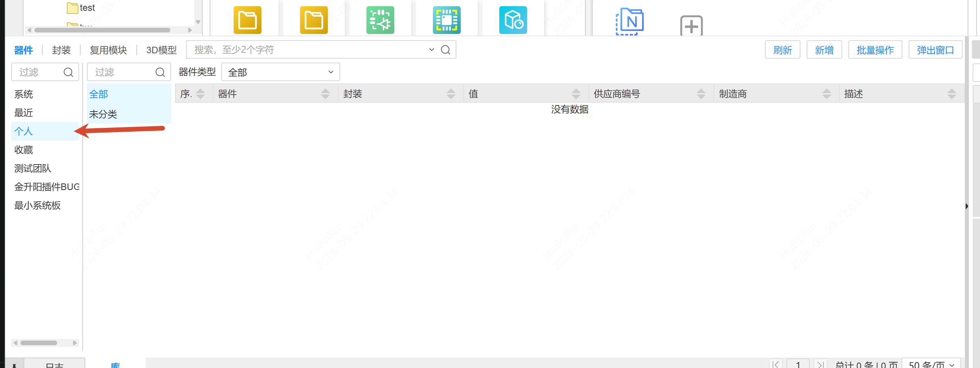Click left arrow of library list scrollbar

point(15,343)
